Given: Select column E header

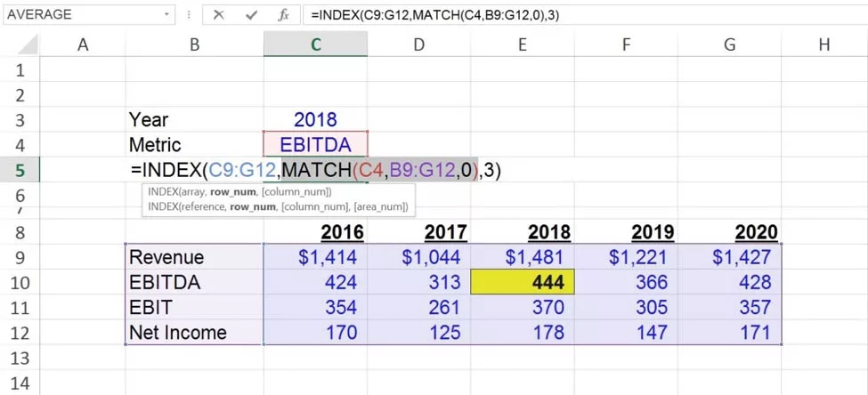Looking at the screenshot, I should pos(523,44).
